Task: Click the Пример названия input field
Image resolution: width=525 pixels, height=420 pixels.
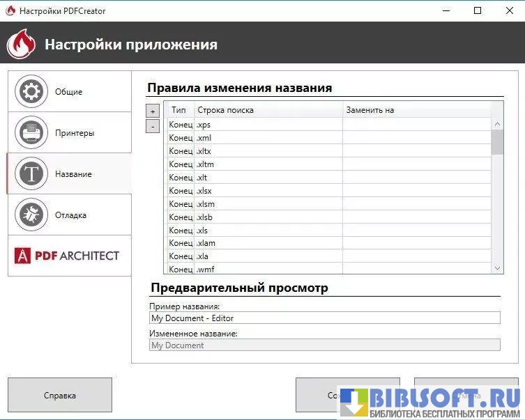Action: pos(324,318)
